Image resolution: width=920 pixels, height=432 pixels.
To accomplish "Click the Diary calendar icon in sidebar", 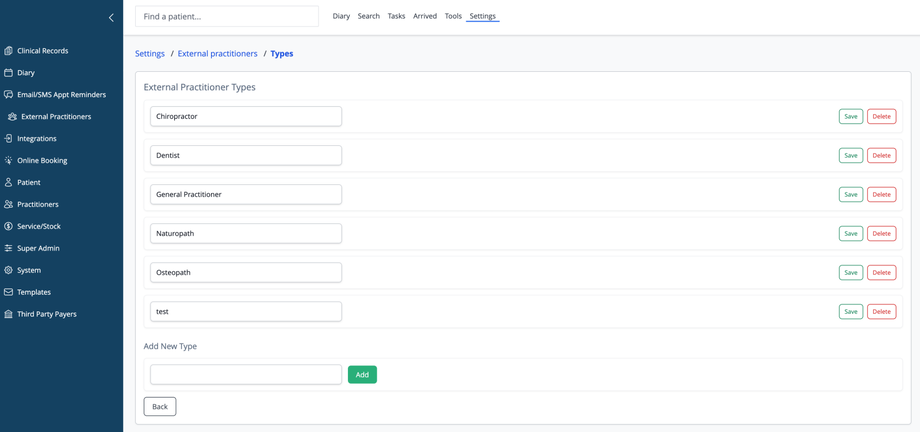I will click(x=9, y=73).
